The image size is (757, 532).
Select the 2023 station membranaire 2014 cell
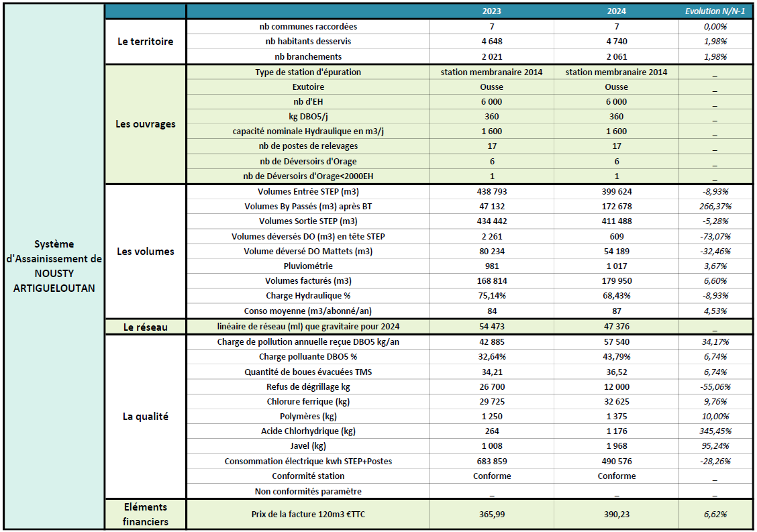[x=491, y=72]
